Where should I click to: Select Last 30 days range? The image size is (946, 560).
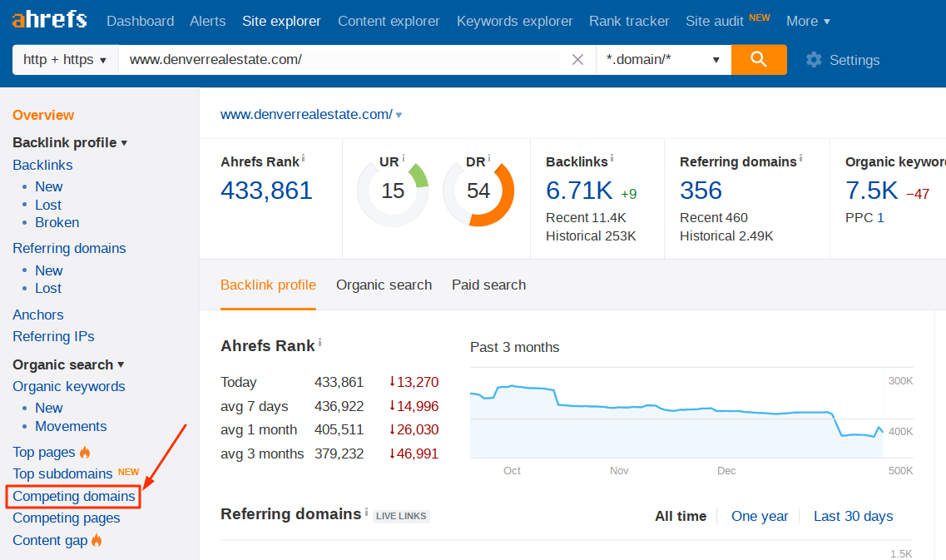coord(853,517)
